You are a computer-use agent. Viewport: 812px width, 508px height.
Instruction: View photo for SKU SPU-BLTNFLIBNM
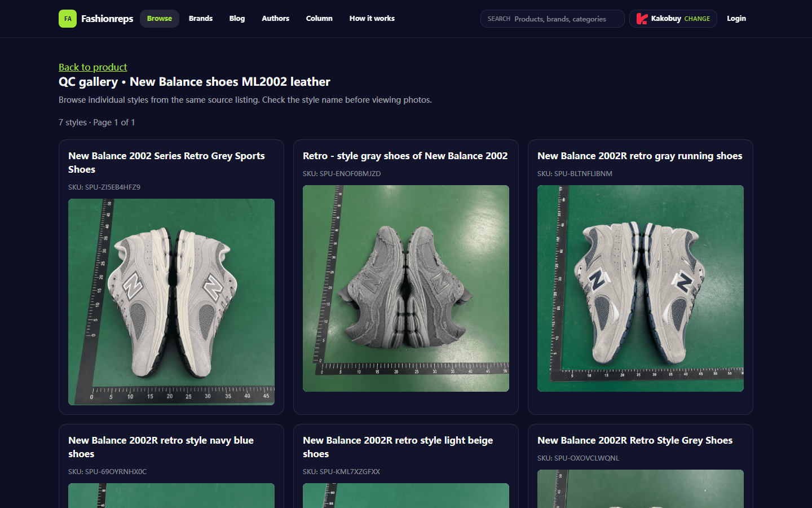point(641,288)
